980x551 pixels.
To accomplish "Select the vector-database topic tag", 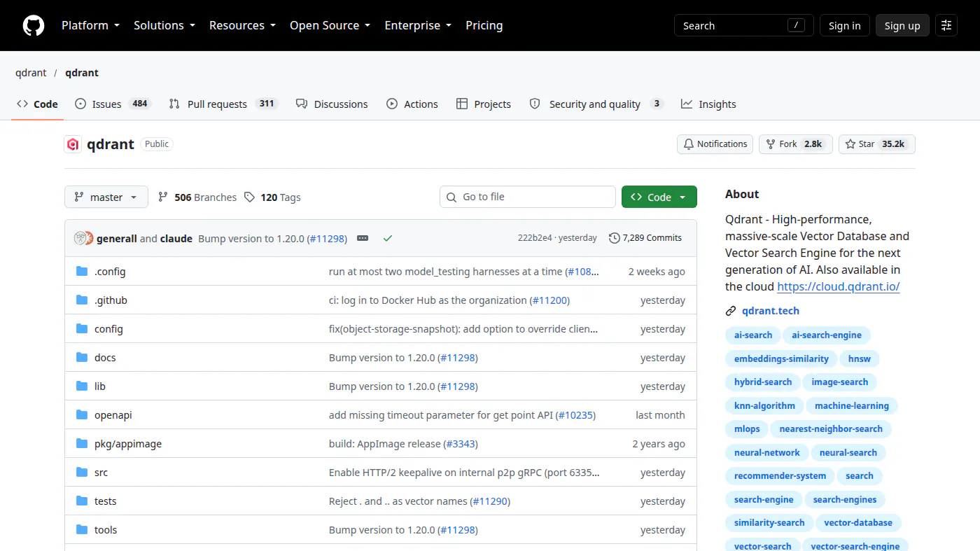I will point(858,523).
